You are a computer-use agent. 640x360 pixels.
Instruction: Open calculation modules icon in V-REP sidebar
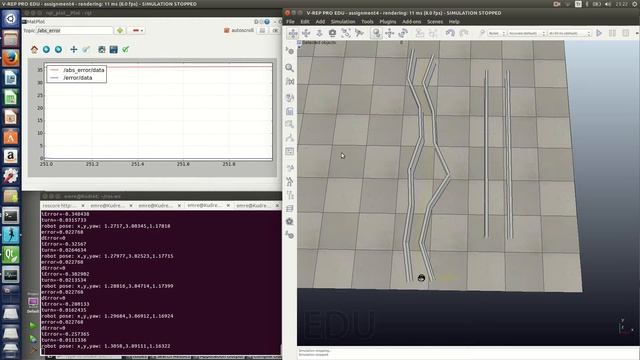point(290,82)
